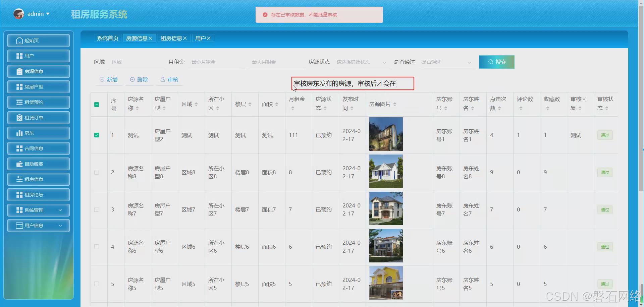The width and height of the screenshot is (644, 307).
Task: Click the 搜索 button
Action: pyautogui.click(x=497, y=62)
